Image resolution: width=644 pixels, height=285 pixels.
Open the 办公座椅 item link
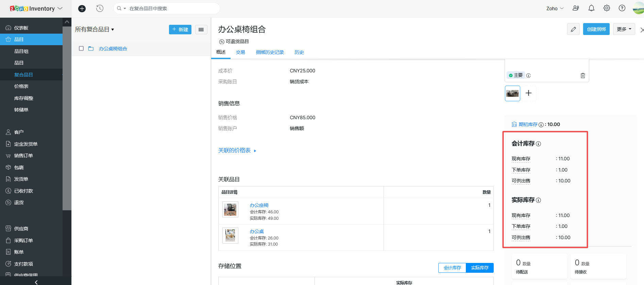[x=259, y=205]
